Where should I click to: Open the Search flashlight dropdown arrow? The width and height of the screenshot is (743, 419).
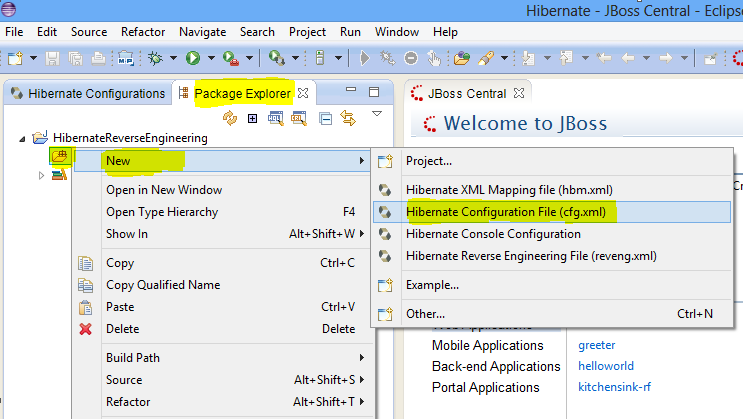505,58
